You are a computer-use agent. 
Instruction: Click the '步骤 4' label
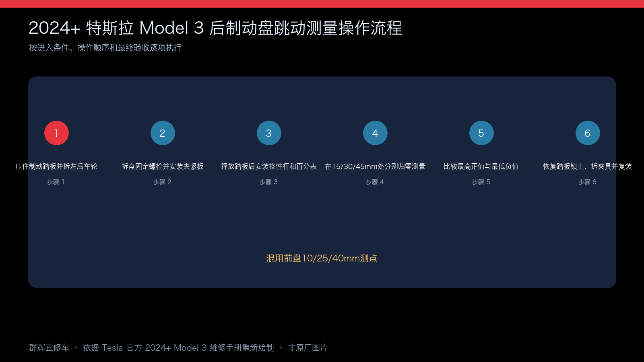tap(375, 182)
